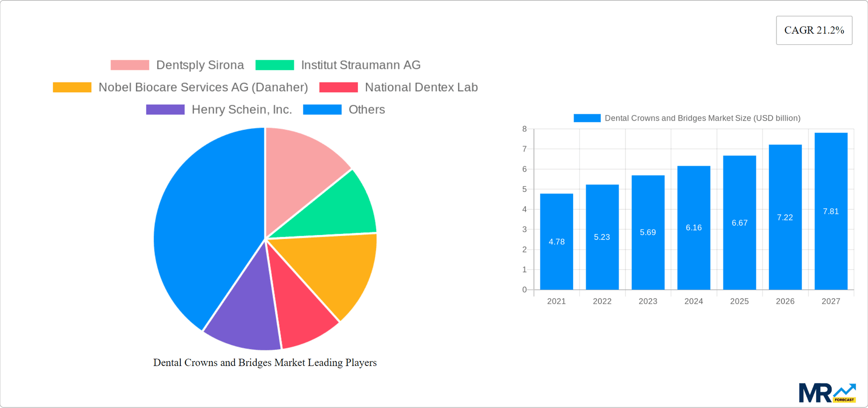Select the 2024 bar showing 6.16
This screenshot has height=408, width=868.
pos(693,228)
